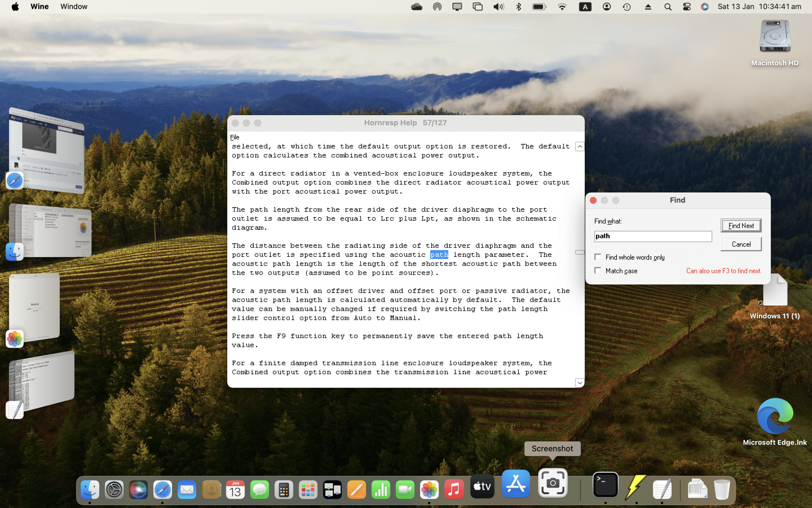The height and width of the screenshot is (508, 812).
Task: Open the volume control in menu bar
Action: 498,7
